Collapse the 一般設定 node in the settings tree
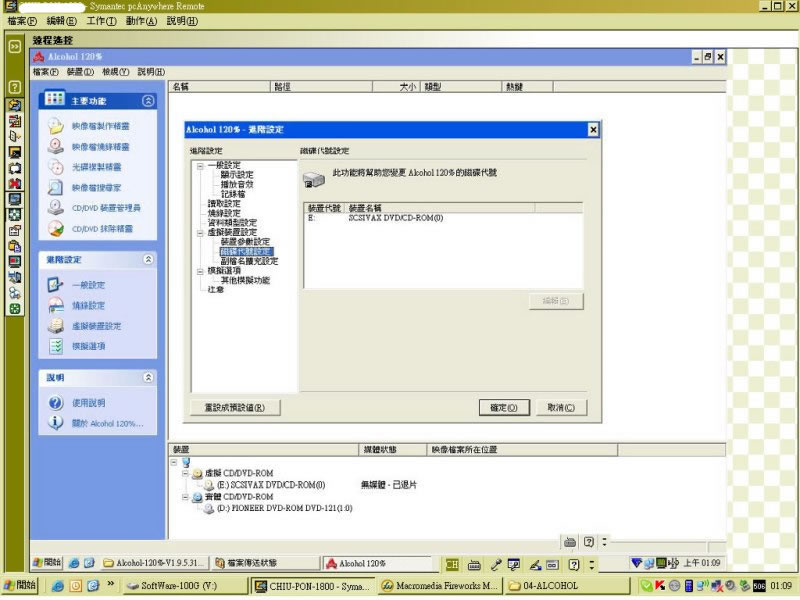Image resolution: width=800 pixels, height=600 pixels. coord(200,166)
